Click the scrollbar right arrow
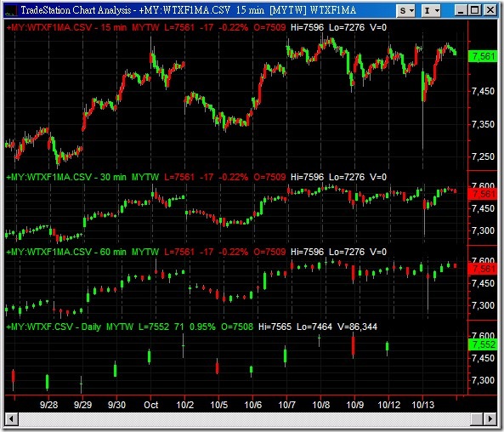 (490, 419)
